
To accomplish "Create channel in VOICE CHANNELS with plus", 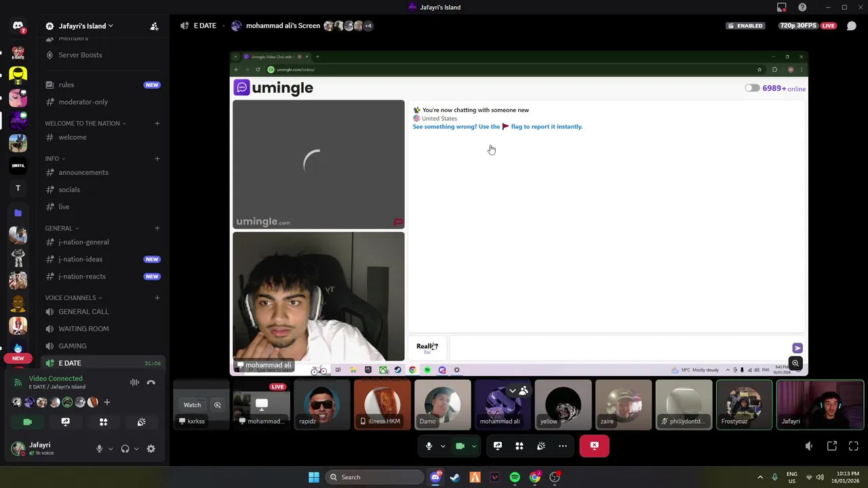I will (157, 298).
